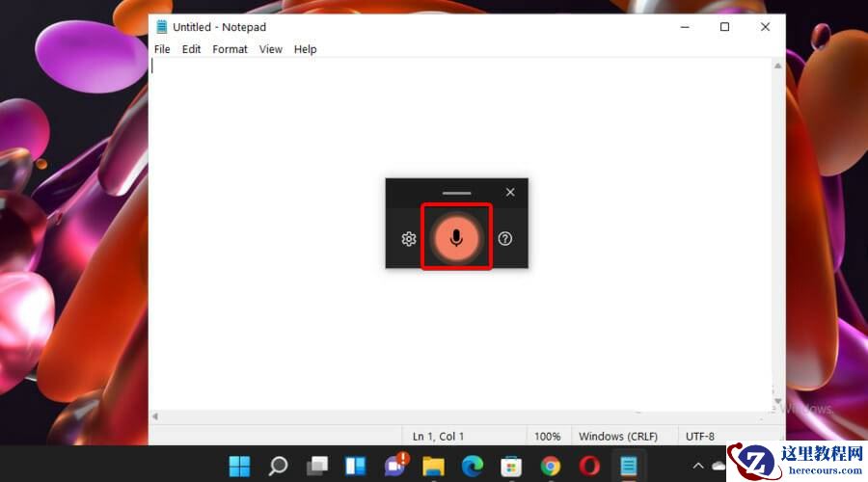Open taskbar Search

(x=278, y=466)
